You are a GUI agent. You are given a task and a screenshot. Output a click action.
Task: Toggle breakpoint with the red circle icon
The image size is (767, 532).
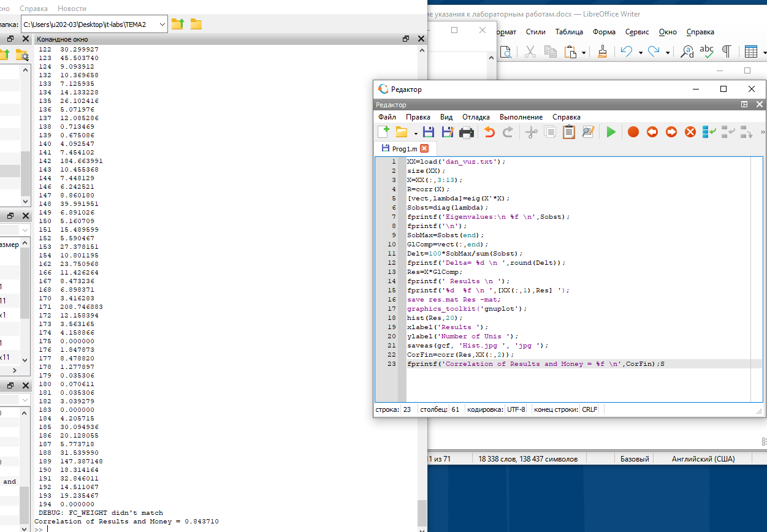(x=633, y=132)
